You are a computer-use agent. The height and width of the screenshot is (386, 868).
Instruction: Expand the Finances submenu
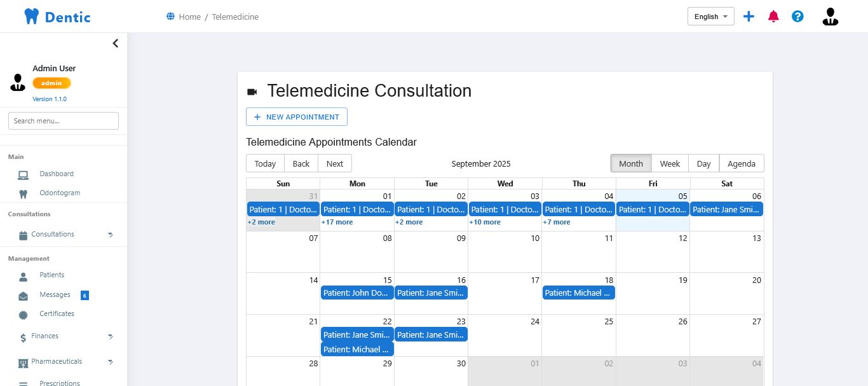(110, 336)
